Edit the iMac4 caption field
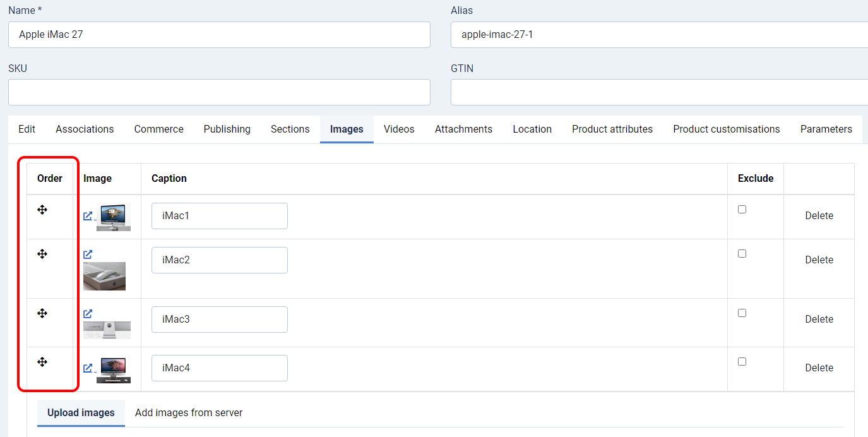Image resolution: width=868 pixels, height=437 pixels. [x=220, y=368]
